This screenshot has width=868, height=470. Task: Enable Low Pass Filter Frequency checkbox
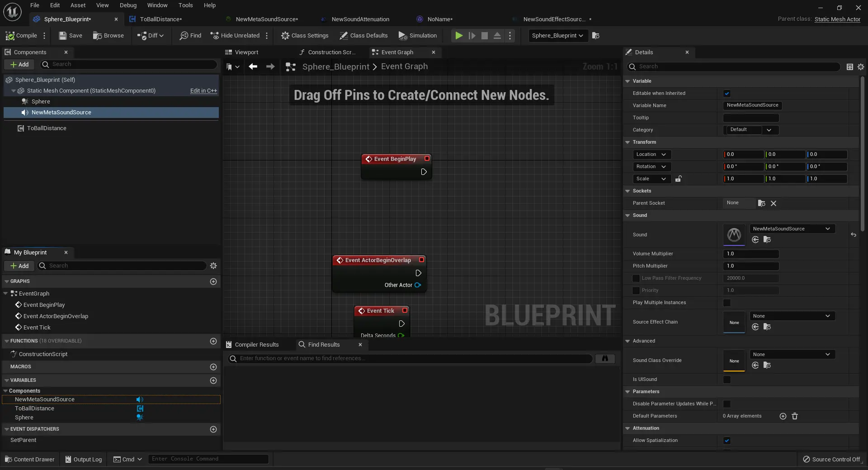coord(636,278)
